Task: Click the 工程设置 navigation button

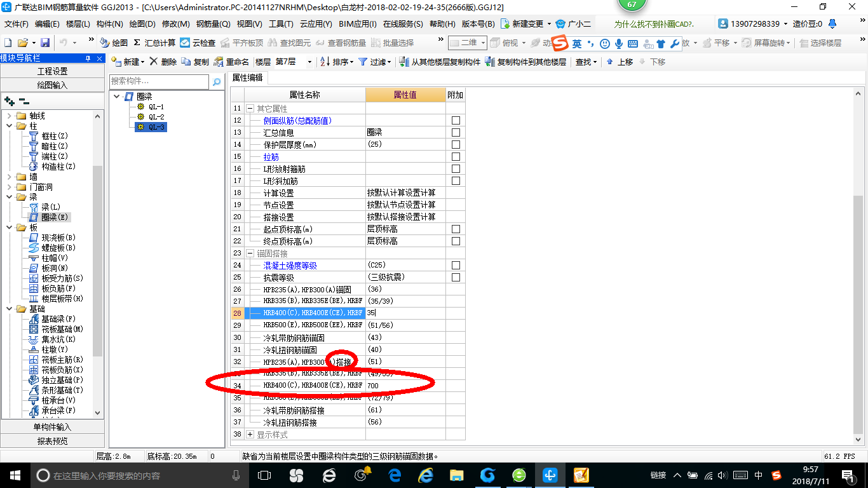Action: [x=52, y=71]
